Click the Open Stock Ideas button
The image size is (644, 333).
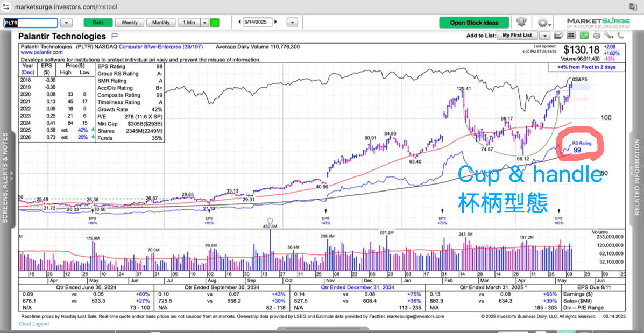coord(474,23)
